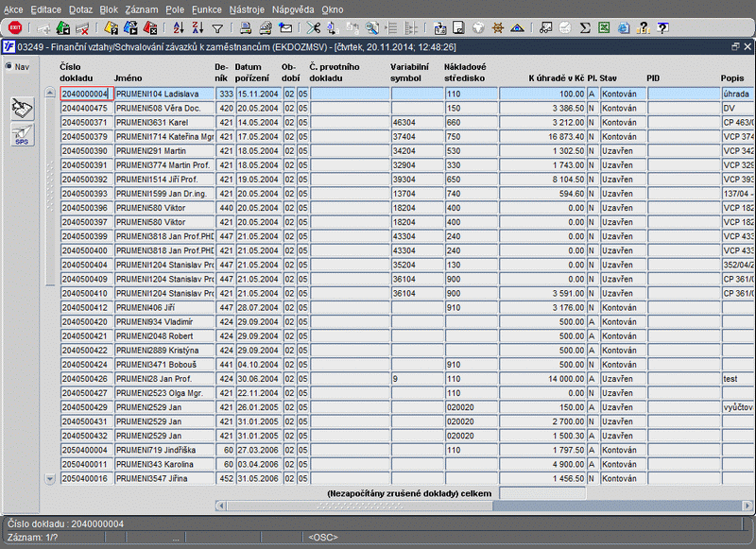This screenshot has height=549, width=756.
Task: Click the stamp approval icon in left panel
Action: [22, 108]
